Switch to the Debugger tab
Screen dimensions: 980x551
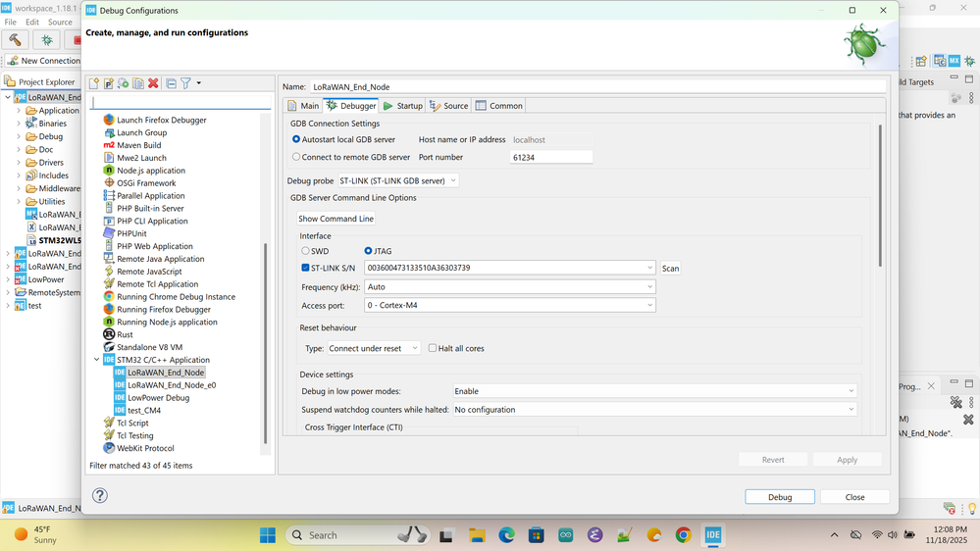350,106
